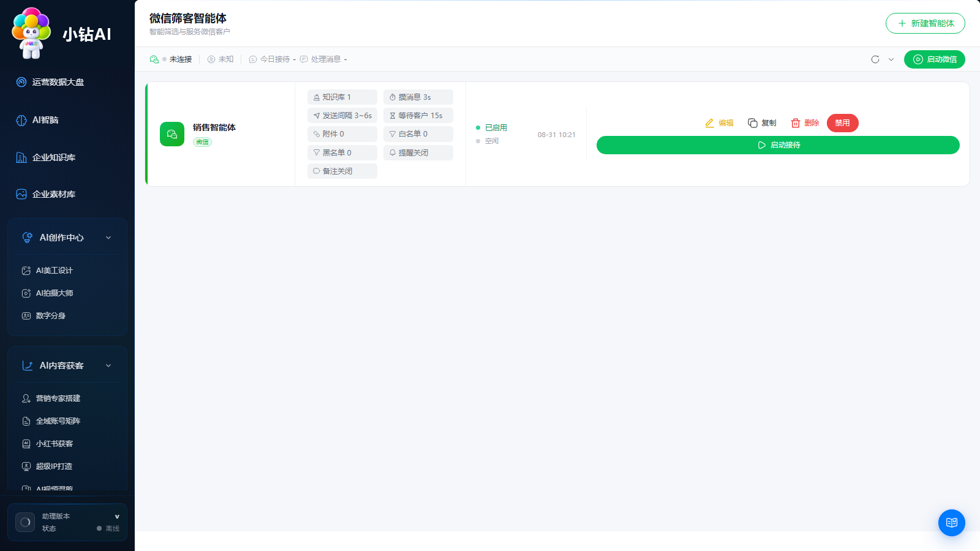The height and width of the screenshot is (551, 980).
Task: Click the 白名单 0 chip
Action: pyautogui.click(x=418, y=134)
